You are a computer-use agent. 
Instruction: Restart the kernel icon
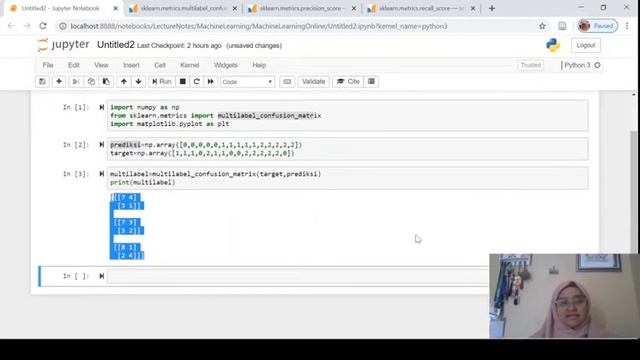point(197,82)
